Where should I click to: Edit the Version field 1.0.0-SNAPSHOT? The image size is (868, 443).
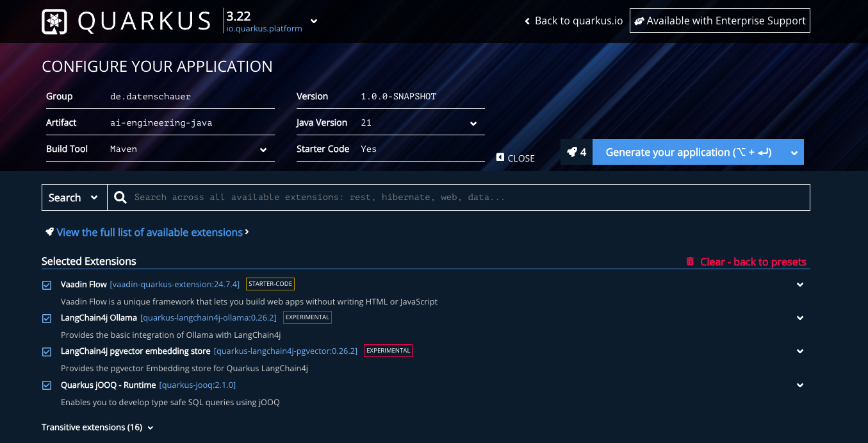pyautogui.click(x=422, y=96)
